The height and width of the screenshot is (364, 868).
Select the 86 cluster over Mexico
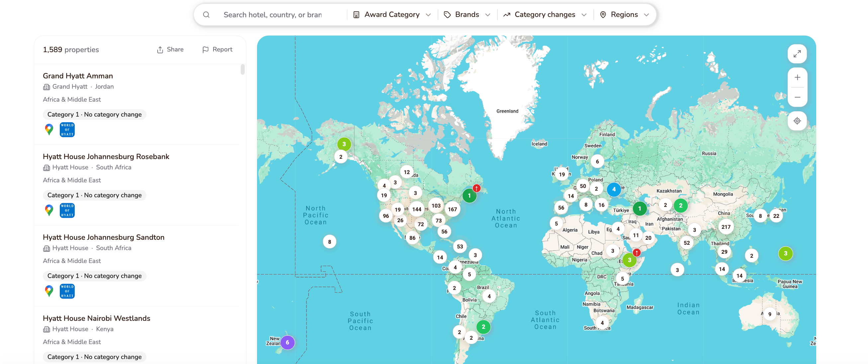coord(412,237)
